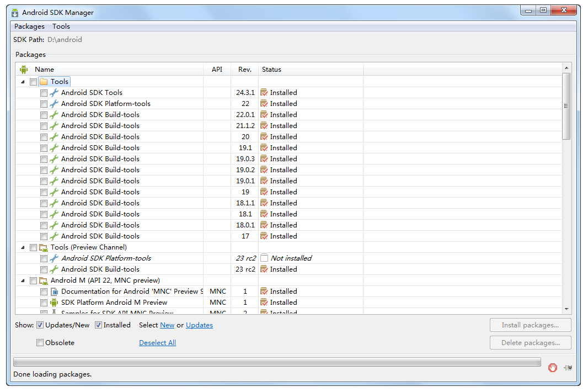Select the SDK Platform Android M Preview row label
The width and height of the screenshot is (588, 392).
click(x=114, y=303)
